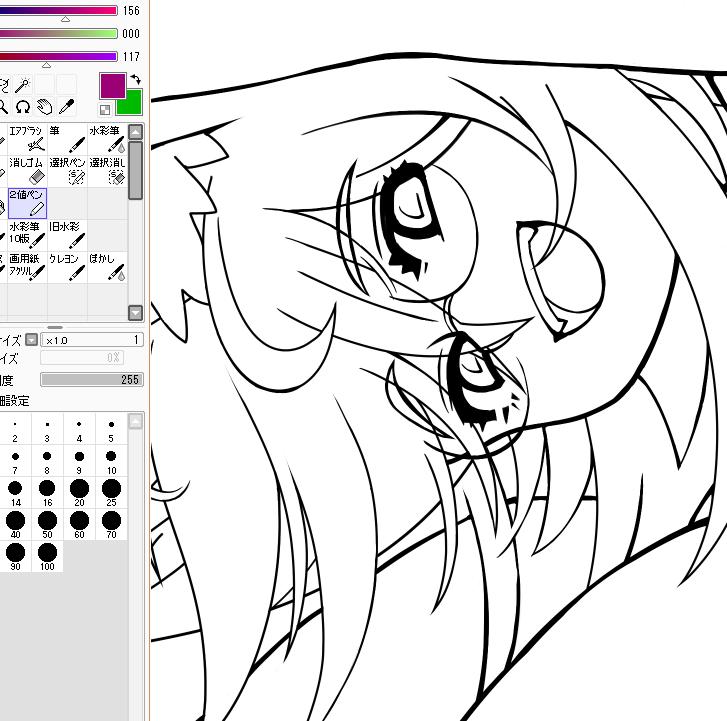Choose brush size preset 50
This screenshot has height=721, width=727.
click(47, 526)
